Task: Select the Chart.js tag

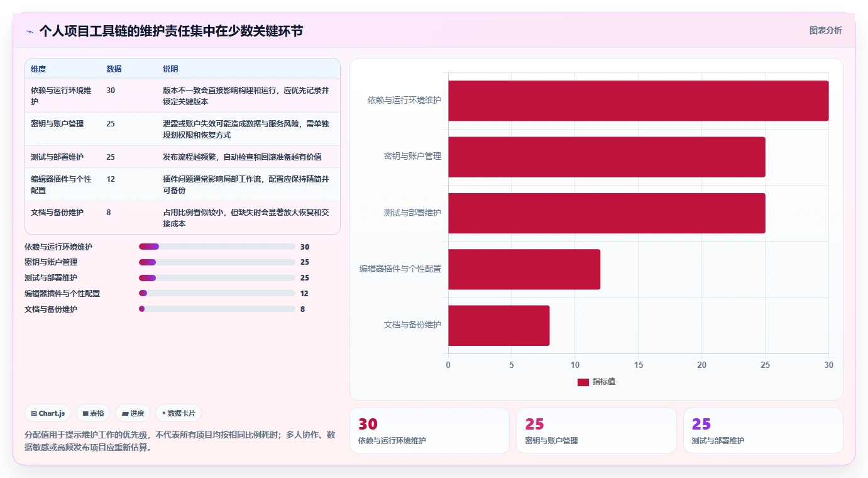Action: (48, 413)
